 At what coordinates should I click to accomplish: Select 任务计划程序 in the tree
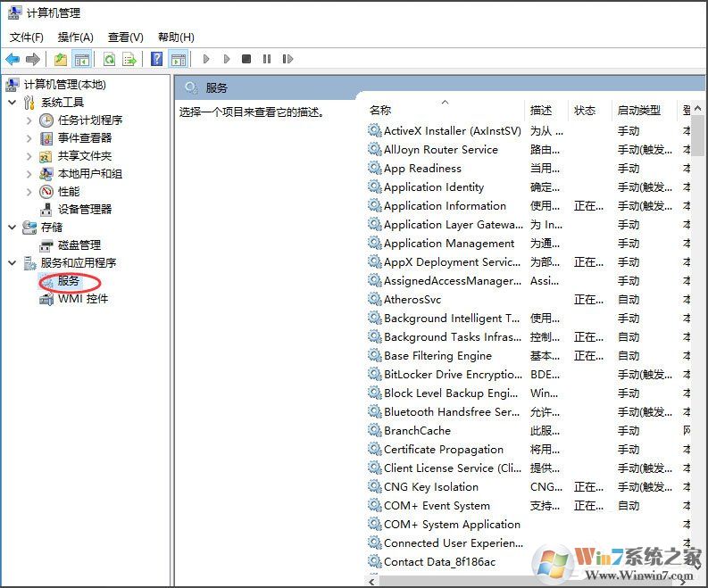[x=90, y=120]
